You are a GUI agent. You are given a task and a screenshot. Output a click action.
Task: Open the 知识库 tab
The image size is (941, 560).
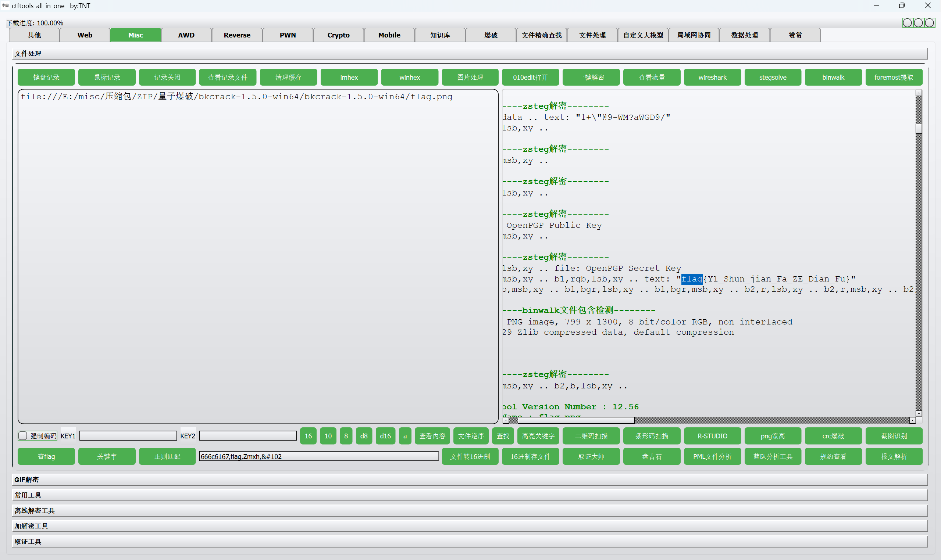(440, 35)
